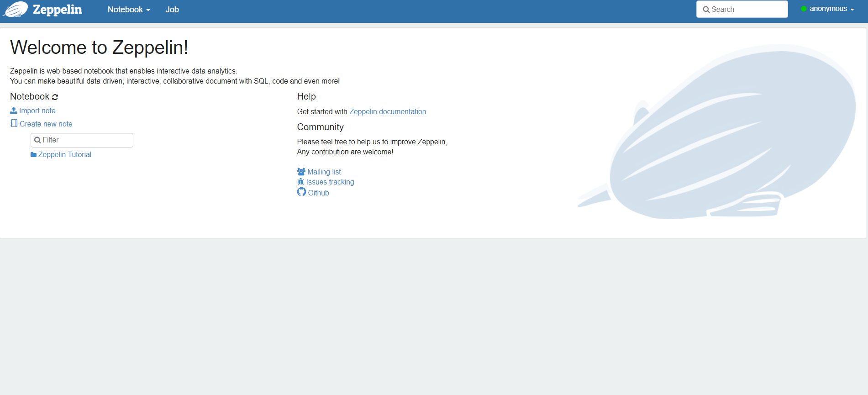Click the Zeppelin brand name
The image size is (868, 395).
point(58,10)
